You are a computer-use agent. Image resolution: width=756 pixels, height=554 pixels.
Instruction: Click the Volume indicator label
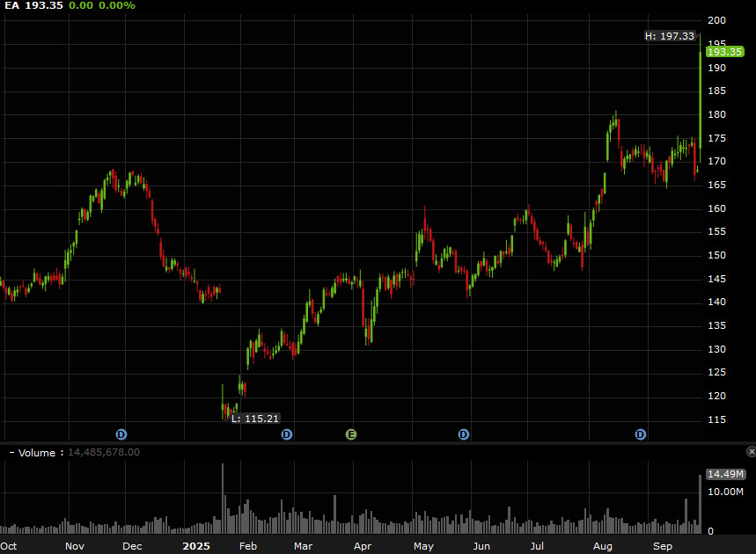pos(35,452)
